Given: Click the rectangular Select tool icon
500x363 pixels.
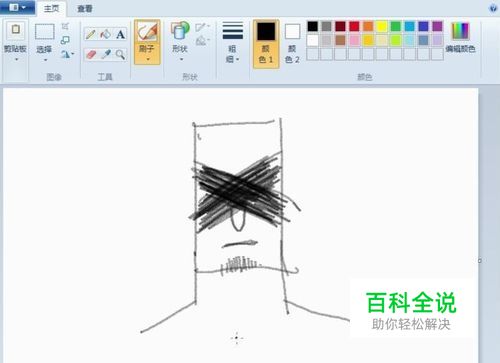Looking at the screenshot, I should [x=45, y=32].
